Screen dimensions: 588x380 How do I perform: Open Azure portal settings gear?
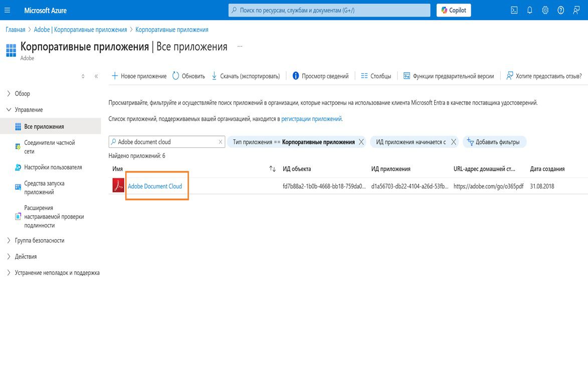tap(544, 10)
